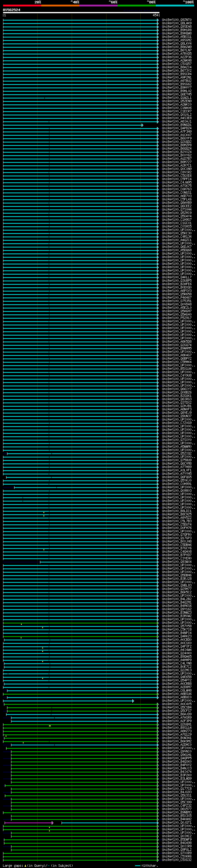
Task: Open hit UniRef100_Q9SEA8
Action: coord(177,27)
